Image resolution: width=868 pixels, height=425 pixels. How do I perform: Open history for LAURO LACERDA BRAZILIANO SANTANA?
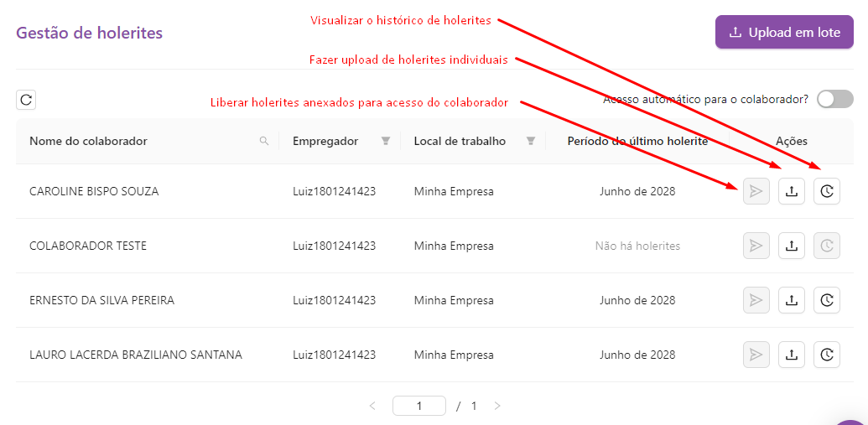[x=827, y=355]
